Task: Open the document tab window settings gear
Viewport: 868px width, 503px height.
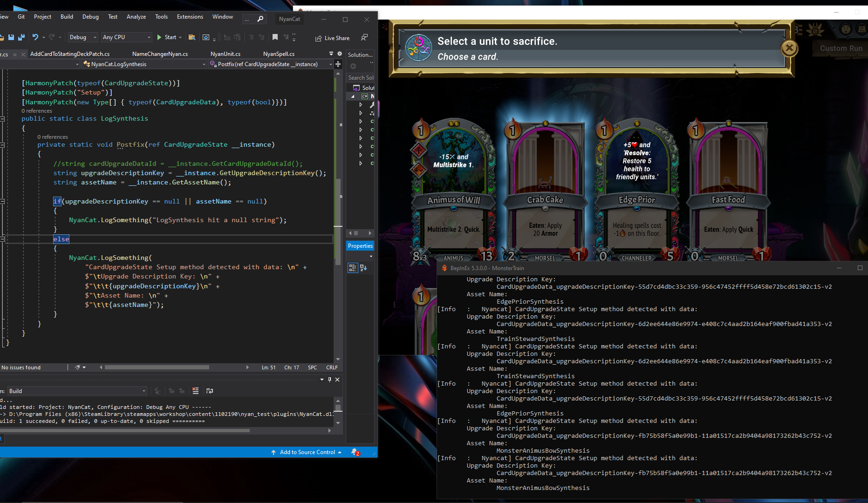Action: [340, 54]
